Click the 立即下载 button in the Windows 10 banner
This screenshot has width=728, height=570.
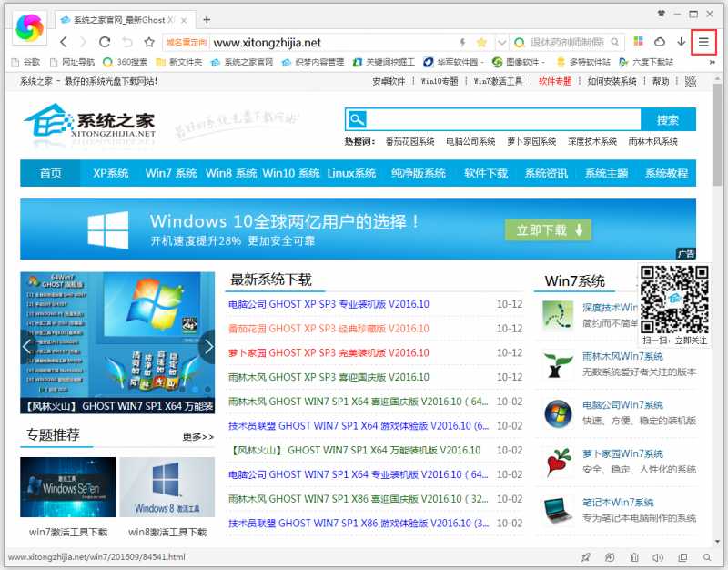[x=546, y=229]
